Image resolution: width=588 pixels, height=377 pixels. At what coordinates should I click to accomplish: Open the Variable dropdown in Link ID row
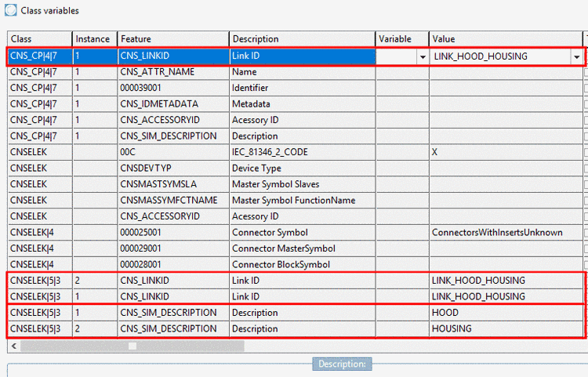point(423,57)
